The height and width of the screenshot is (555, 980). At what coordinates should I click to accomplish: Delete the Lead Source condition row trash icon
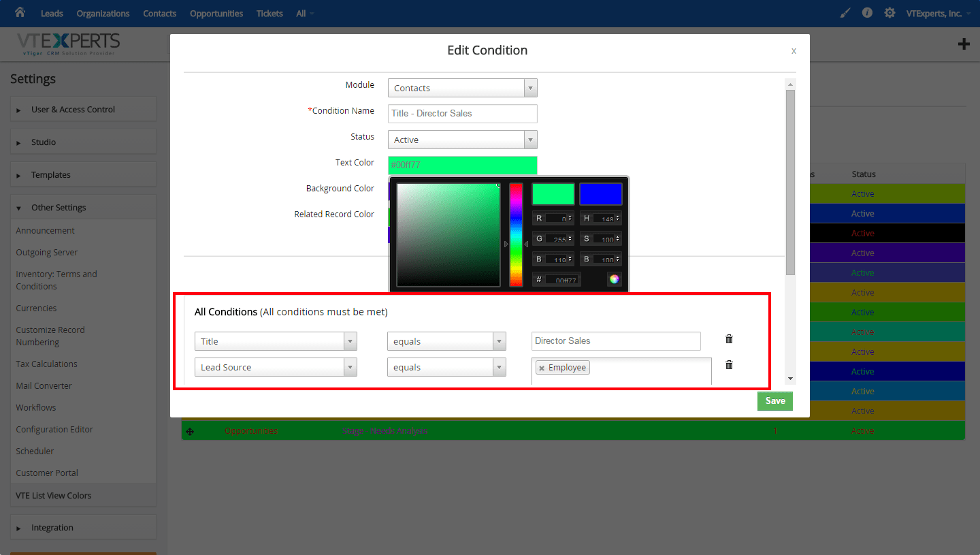point(729,365)
